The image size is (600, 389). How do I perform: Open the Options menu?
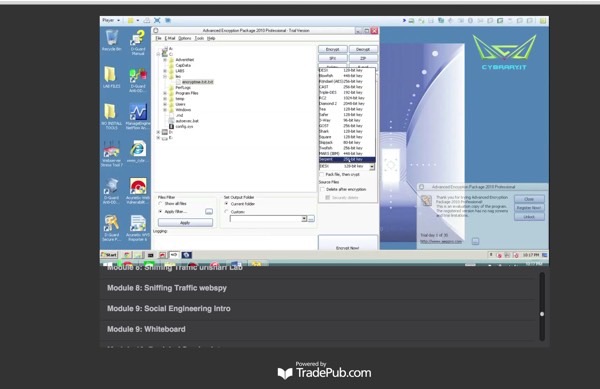tap(184, 38)
